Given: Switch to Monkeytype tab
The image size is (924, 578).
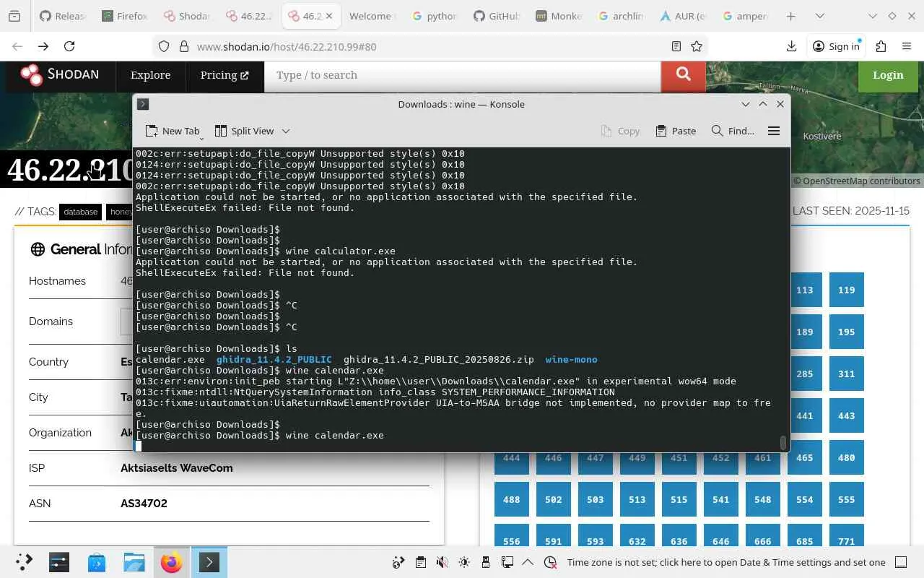Looking at the screenshot, I should pos(559,16).
